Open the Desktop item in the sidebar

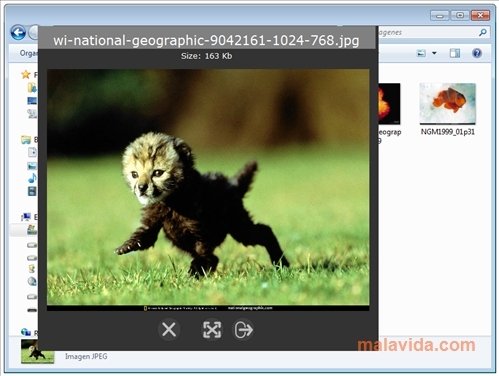[x=32, y=100]
